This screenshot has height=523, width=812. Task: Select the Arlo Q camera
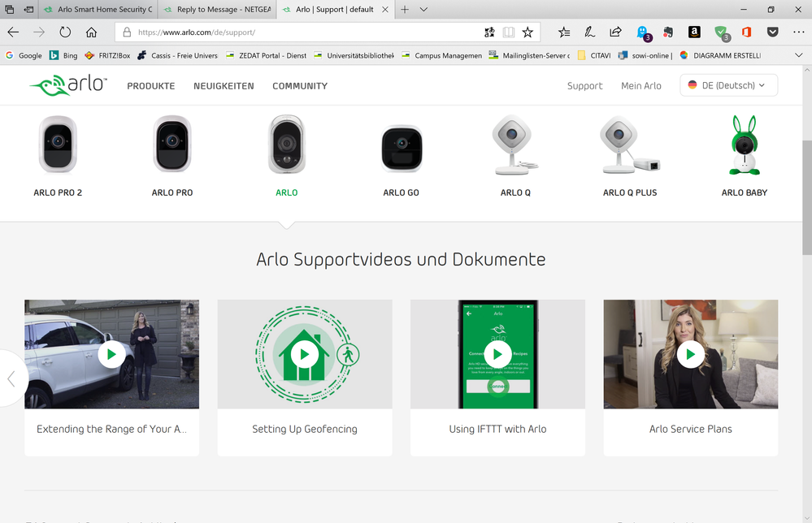[x=515, y=155]
